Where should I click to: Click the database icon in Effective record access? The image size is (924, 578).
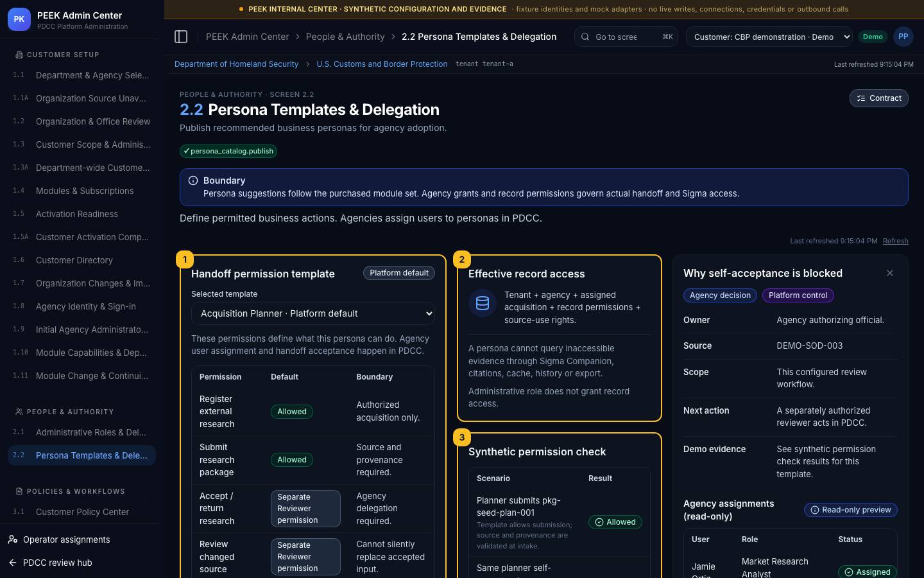click(x=483, y=303)
